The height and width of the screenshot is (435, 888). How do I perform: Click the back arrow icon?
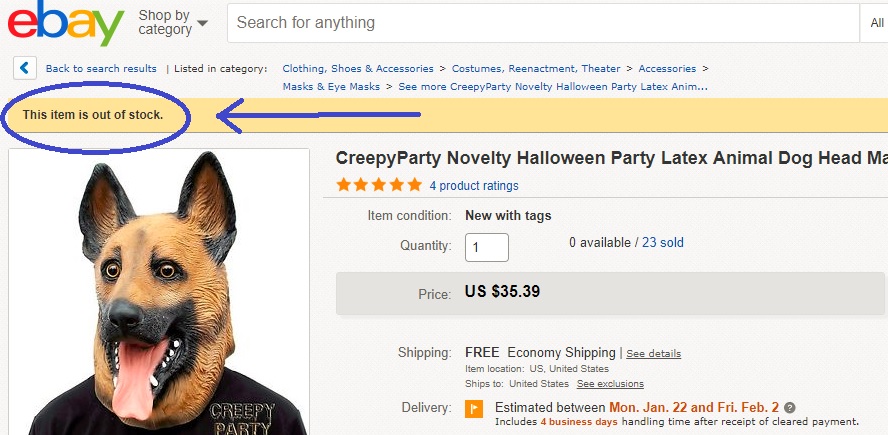[x=25, y=68]
